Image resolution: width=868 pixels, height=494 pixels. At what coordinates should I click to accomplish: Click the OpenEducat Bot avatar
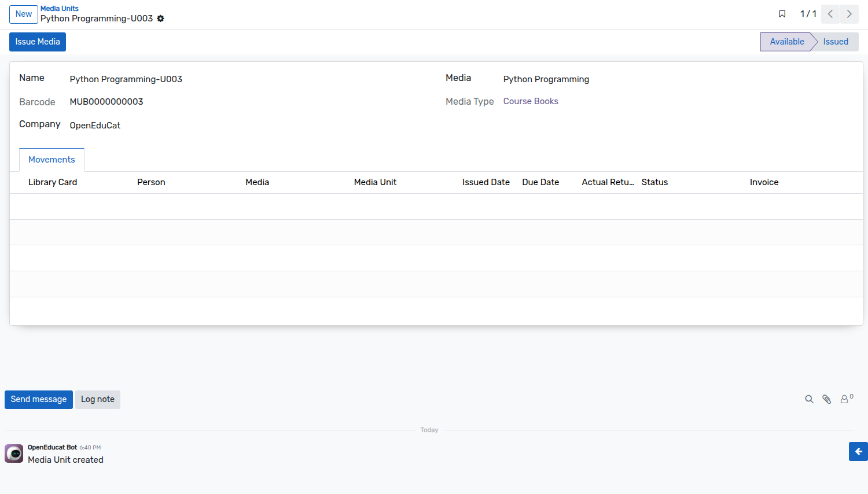click(14, 454)
